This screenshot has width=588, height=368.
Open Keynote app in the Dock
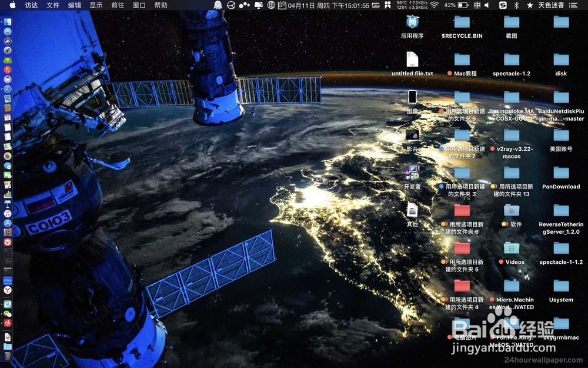tap(8, 204)
